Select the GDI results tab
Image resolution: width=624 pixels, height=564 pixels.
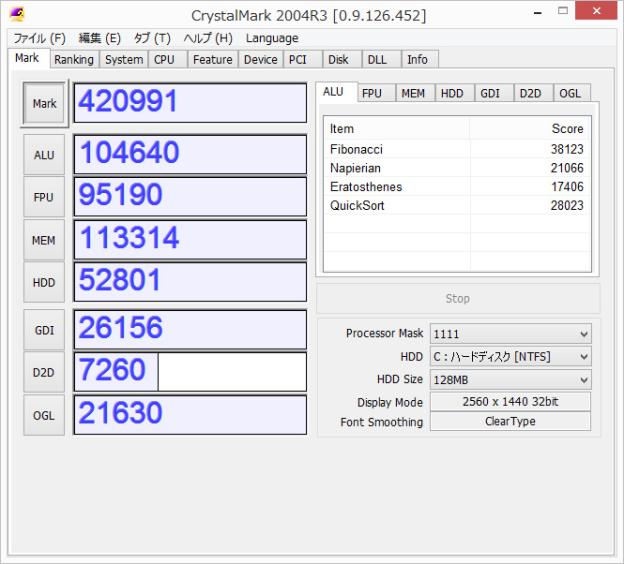pos(494,93)
